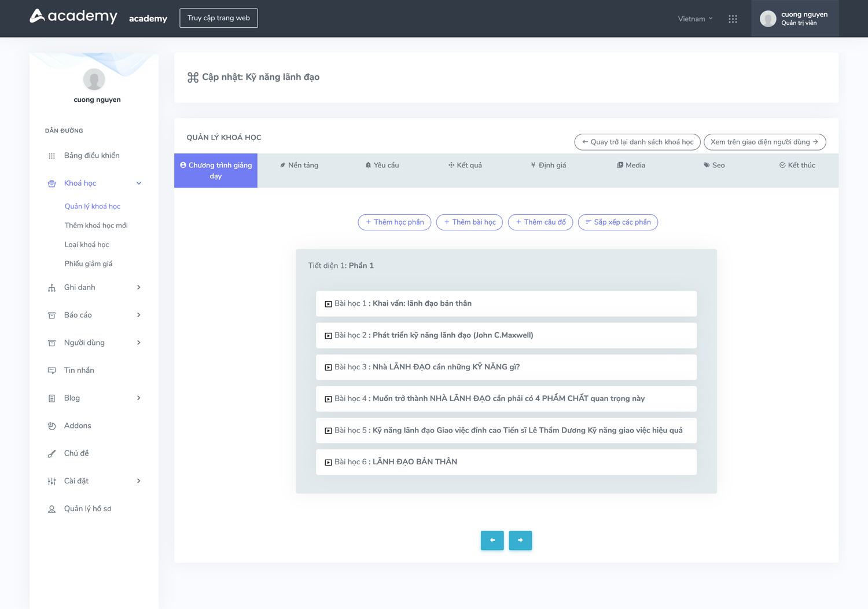868x609 pixels.
Task: Expand the Người dùng submenu chevron
Action: coord(139,343)
